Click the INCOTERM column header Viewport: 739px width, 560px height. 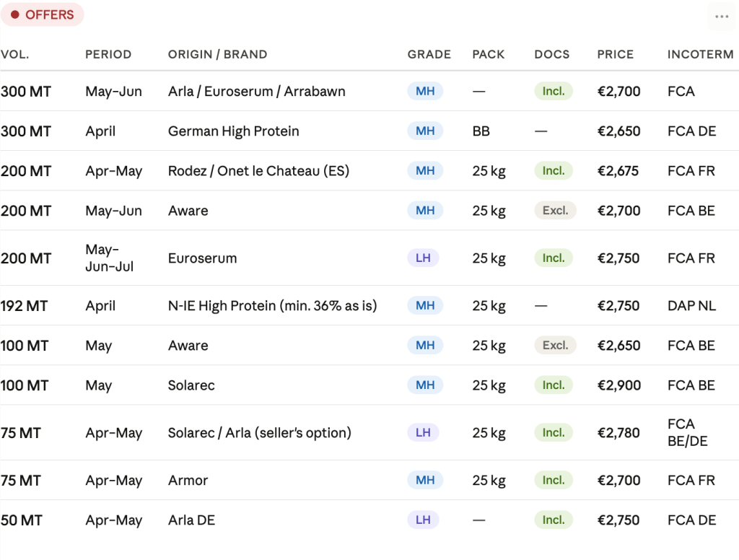[700, 54]
